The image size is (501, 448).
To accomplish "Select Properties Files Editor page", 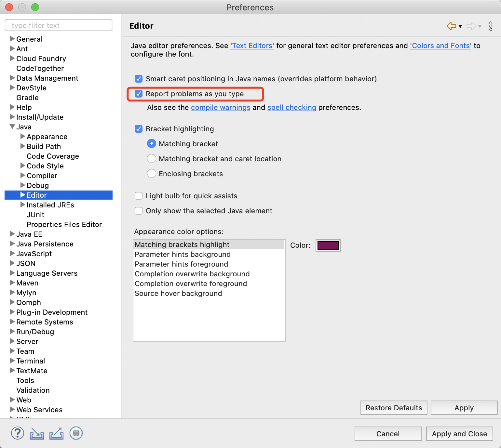I will pos(64,224).
